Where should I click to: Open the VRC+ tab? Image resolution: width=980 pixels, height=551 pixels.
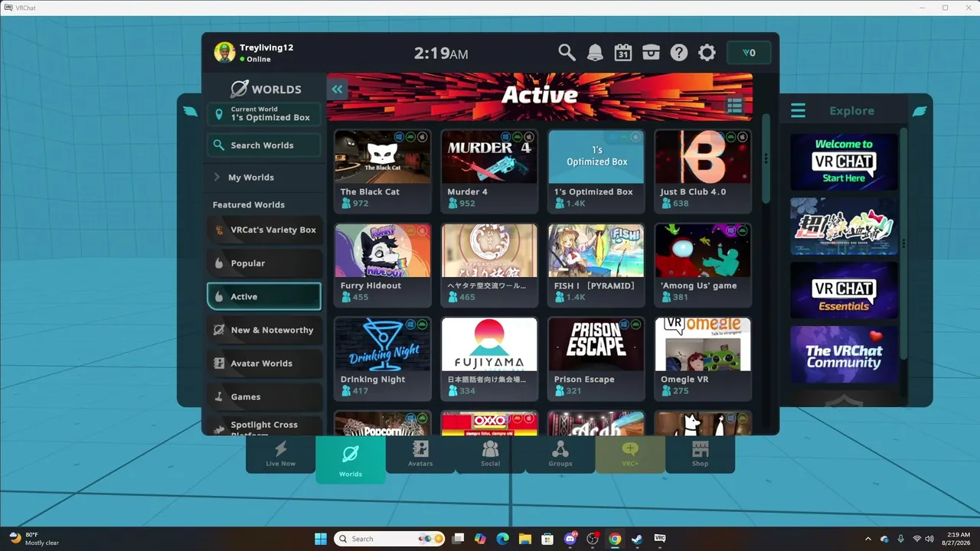pos(630,454)
